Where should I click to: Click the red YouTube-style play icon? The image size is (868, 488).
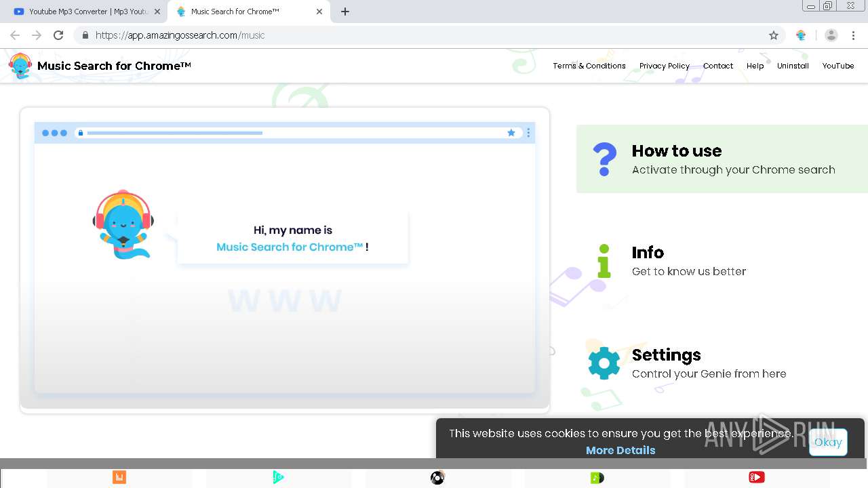click(x=757, y=478)
